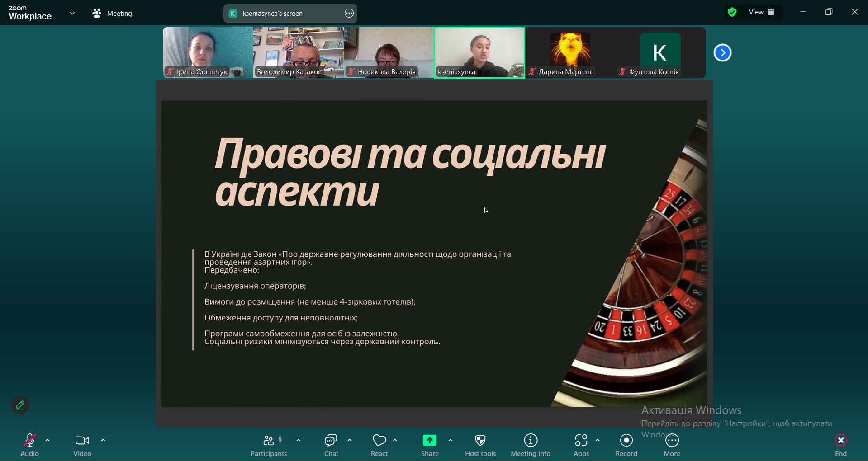Click the green Share screen button

tap(430, 445)
